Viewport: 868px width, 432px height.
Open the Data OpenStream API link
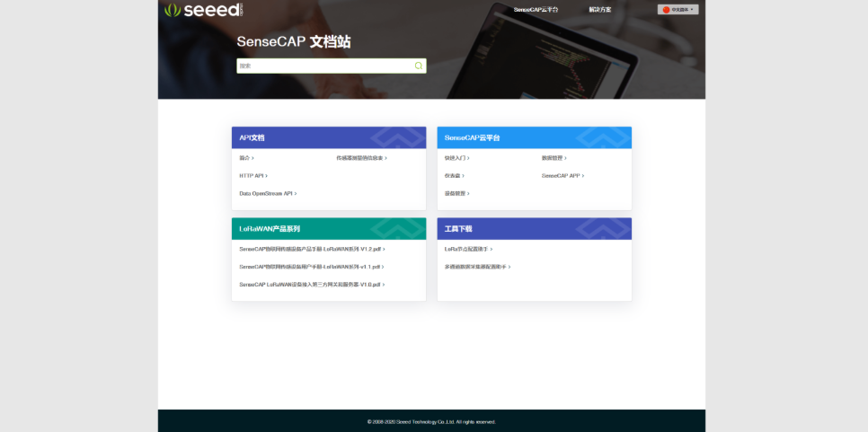click(268, 194)
